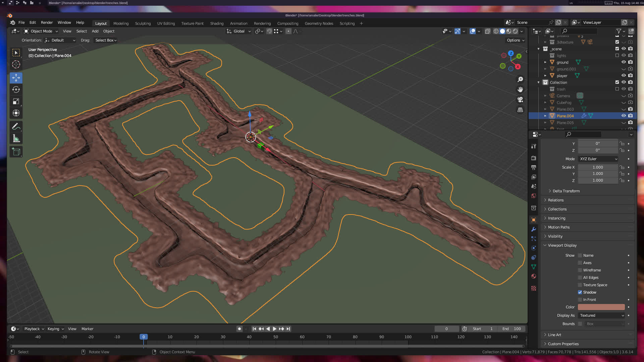Choose the Measure tool

[x=16, y=138]
